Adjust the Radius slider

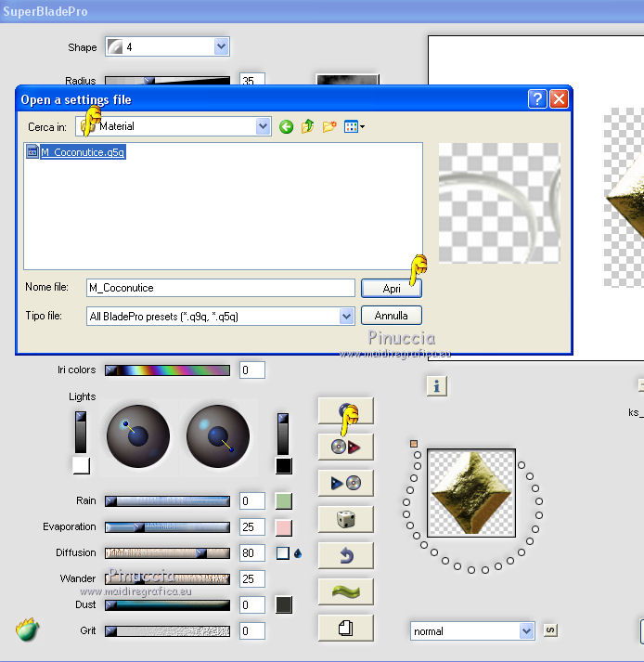click(167, 80)
